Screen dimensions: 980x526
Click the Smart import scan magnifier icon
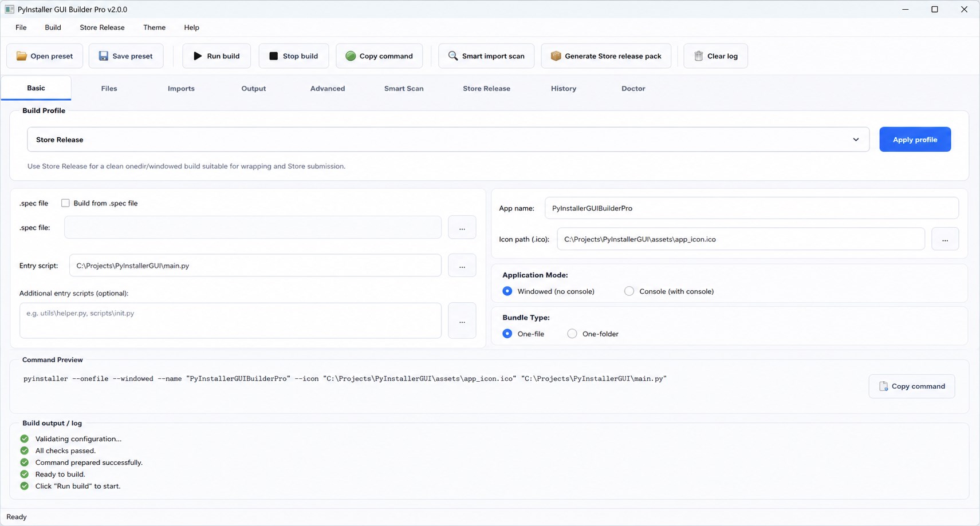pyautogui.click(x=453, y=56)
